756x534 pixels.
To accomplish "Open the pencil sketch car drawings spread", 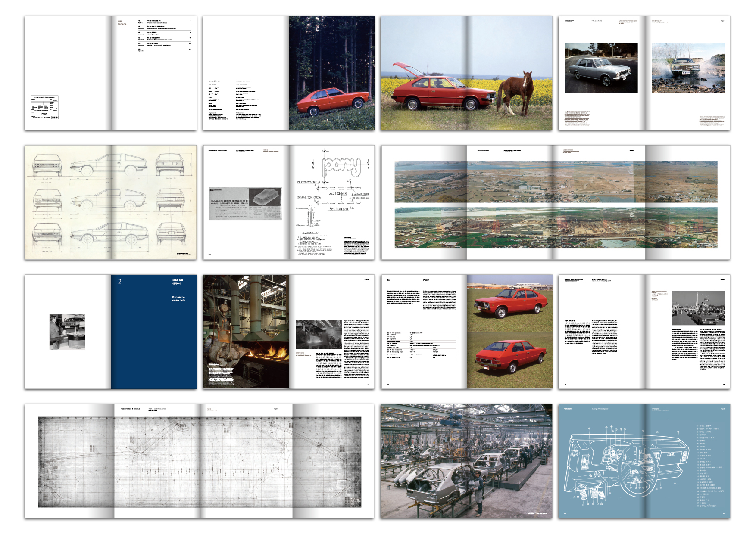I will pos(111,202).
